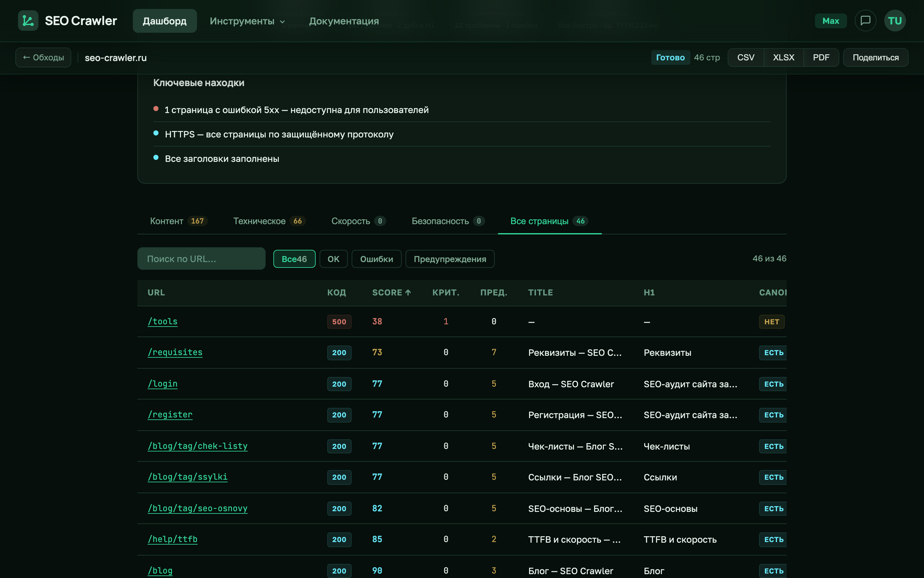The height and width of the screenshot is (578, 924).
Task: Click the Реквизиты H1 cell
Action: 667,353
